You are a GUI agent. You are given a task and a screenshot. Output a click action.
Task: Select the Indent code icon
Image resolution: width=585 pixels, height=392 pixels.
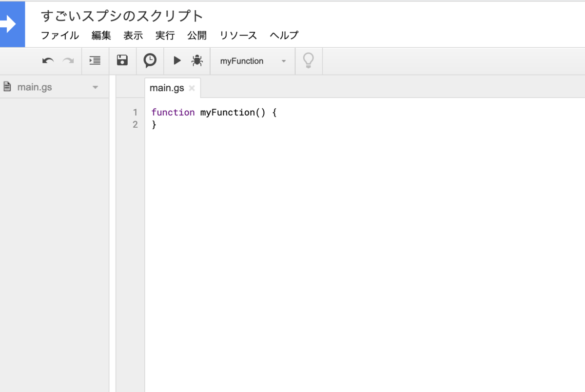point(95,60)
